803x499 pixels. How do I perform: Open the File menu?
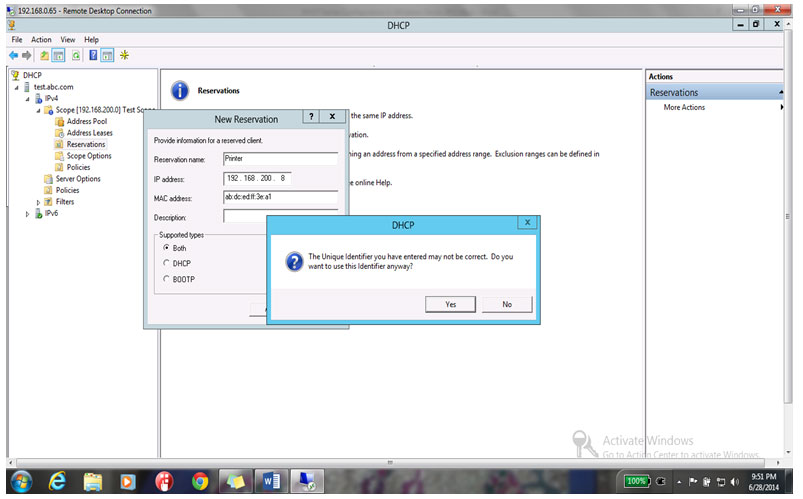(x=17, y=39)
